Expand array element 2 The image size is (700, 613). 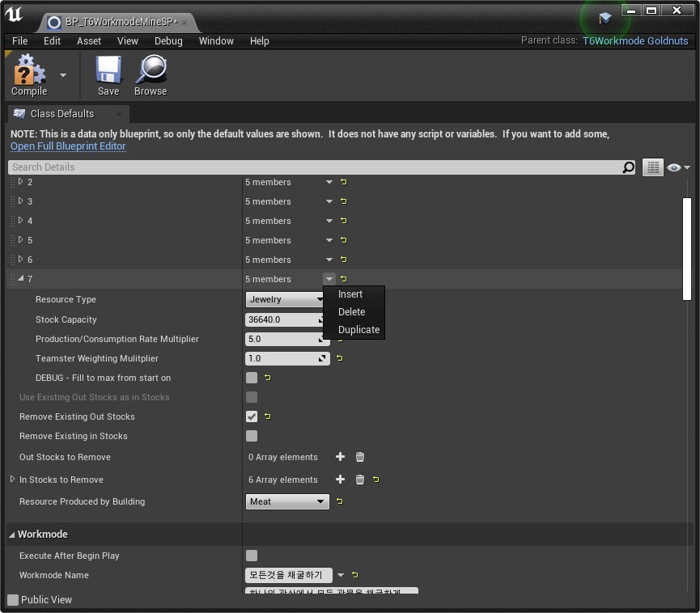click(20, 182)
